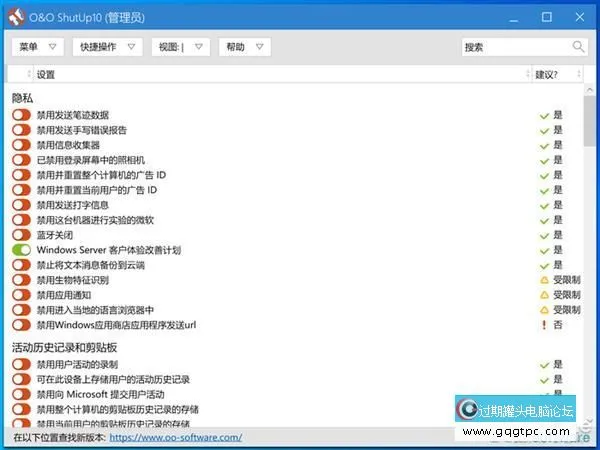Screen dimensions: 600x450
Task: Click red exclamation icon for 禁用Windows应用商店应用程序发送url
Action: tap(544, 325)
